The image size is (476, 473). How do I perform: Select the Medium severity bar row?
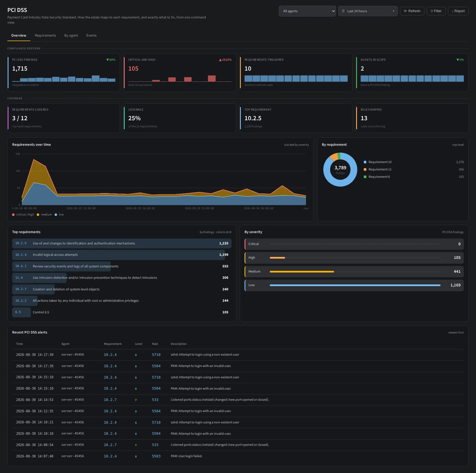click(x=354, y=271)
